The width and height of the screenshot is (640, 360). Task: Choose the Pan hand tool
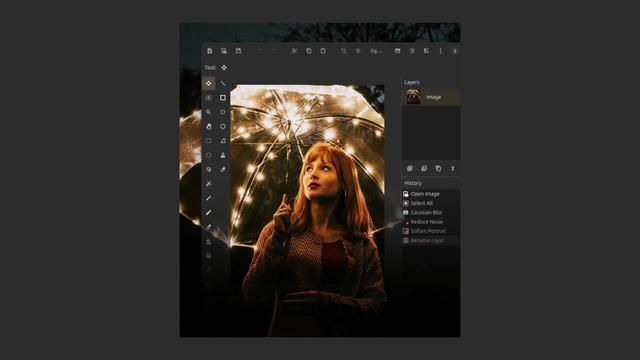coord(209,126)
